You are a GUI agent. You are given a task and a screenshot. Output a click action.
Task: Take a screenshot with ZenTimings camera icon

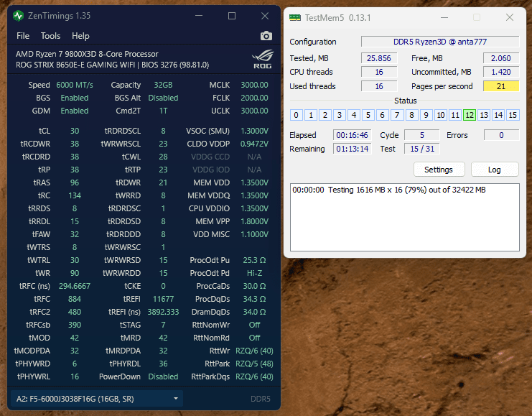click(266, 36)
